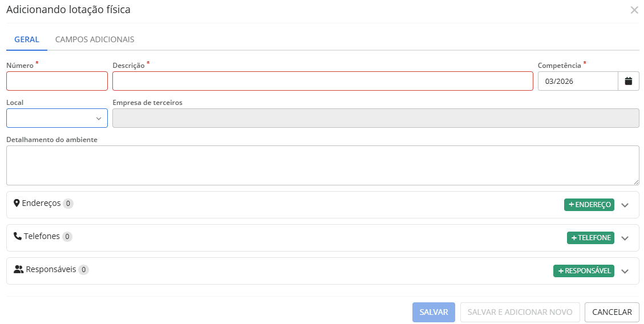Select the Geral tab
Image resolution: width=644 pixels, height=324 pixels.
pos(27,39)
